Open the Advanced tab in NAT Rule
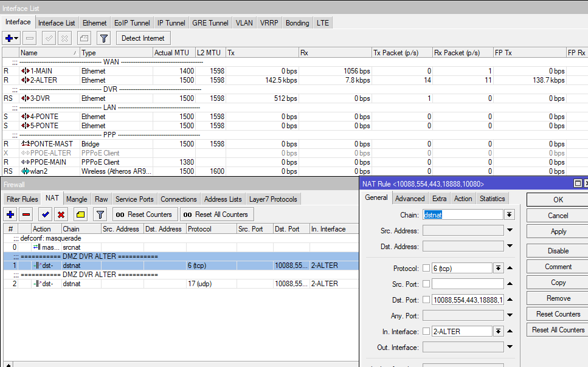 click(410, 199)
